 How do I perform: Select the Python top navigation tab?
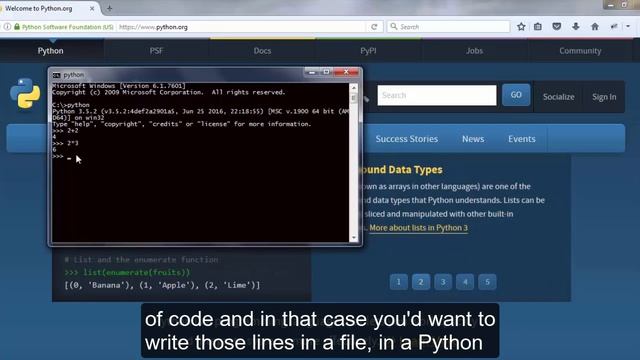coord(51,51)
